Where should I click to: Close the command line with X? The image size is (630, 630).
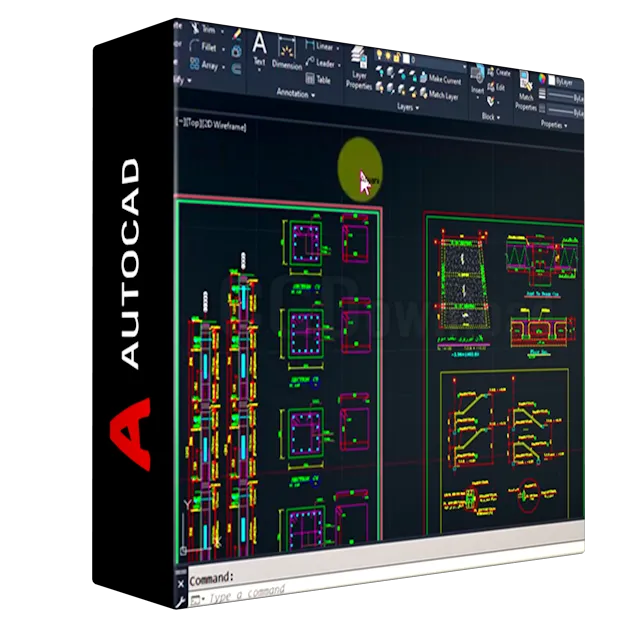[x=180, y=583]
